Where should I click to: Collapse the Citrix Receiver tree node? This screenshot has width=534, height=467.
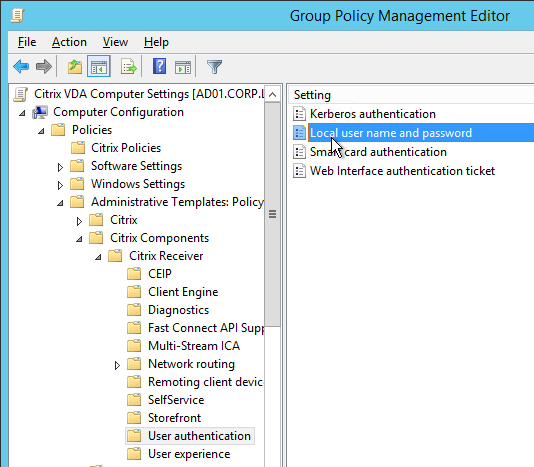coord(98,257)
